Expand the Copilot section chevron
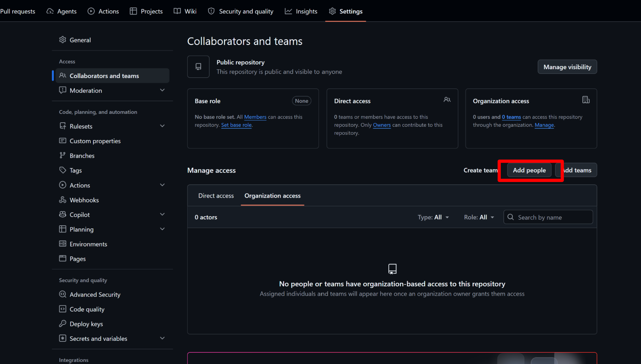This screenshot has height=364, width=641. coord(162,214)
